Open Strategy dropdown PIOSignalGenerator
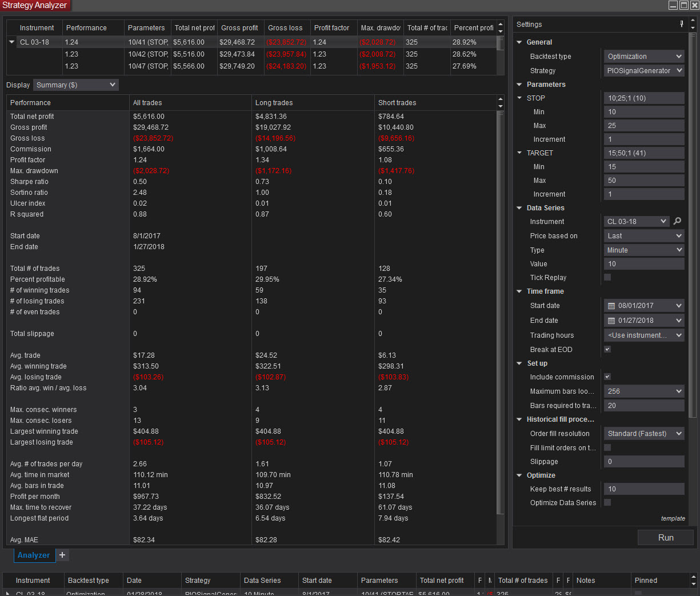The width and height of the screenshot is (700, 596). tap(644, 71)
